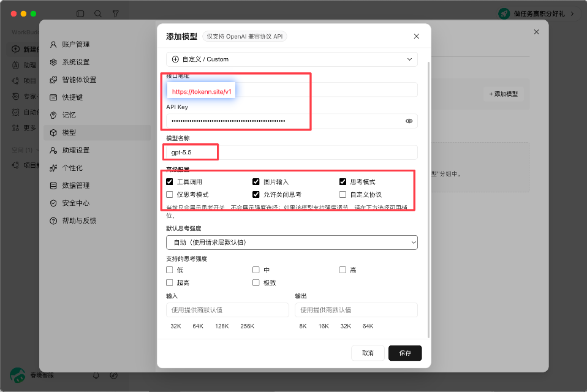Choose 16K output preset
587x392 pixels.
tap(324, 326)
